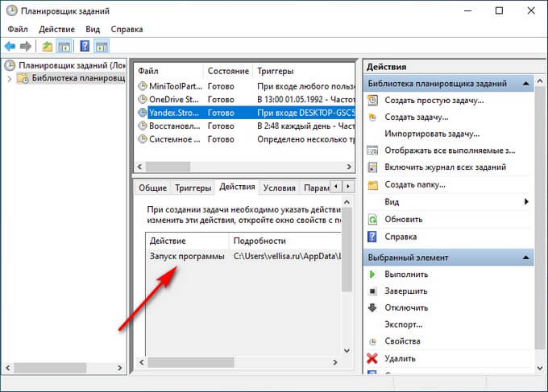
Task: Switch to the Общие tab
Action: (153, 188)
